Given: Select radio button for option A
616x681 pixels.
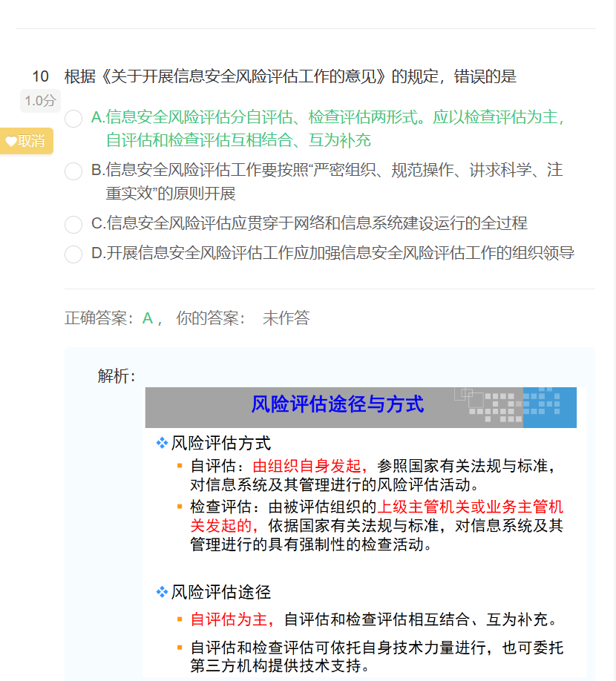Looking at the screenshot, I should point(73,119).
